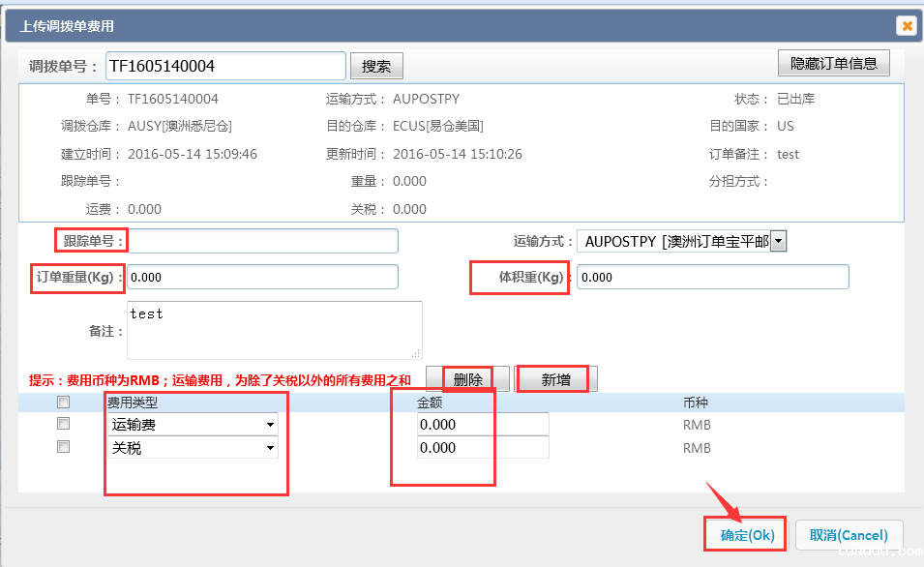Click the 隐藏订单信息 button

834,62
